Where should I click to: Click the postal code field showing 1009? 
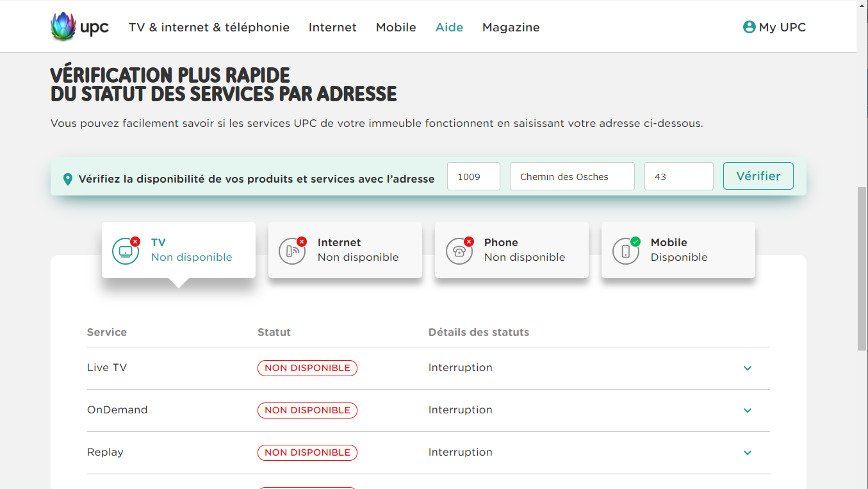click(473, 177)
